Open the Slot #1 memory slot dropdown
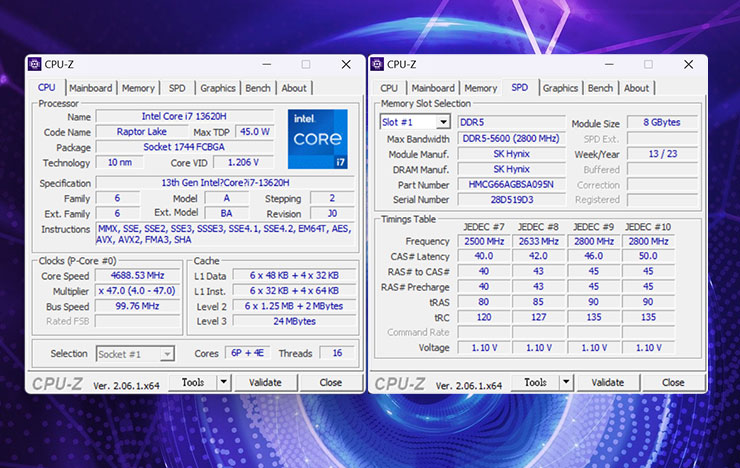Image resolution: width=740 pixels, height=468 pixels. pos(443,122)
